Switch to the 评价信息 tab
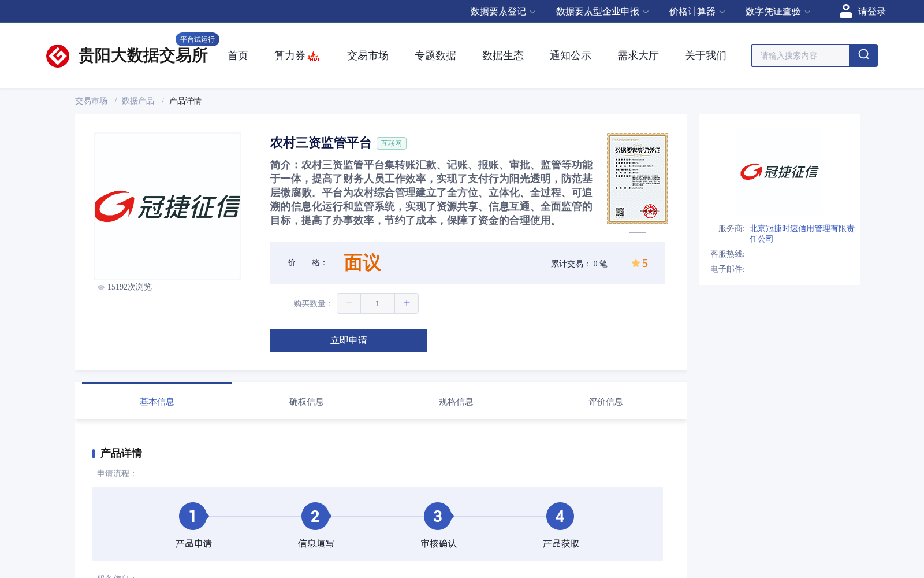 pyautogui.click(x=606, y=402)
